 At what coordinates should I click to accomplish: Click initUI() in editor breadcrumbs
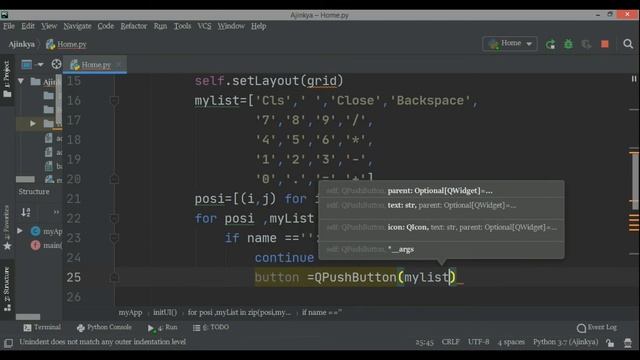point(165,312)
